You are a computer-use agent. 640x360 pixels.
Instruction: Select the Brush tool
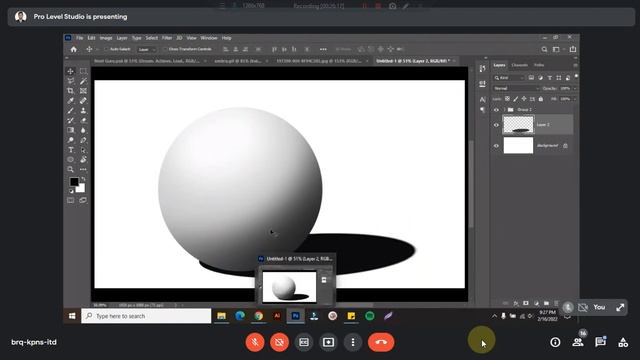click(x=71, y=110)
